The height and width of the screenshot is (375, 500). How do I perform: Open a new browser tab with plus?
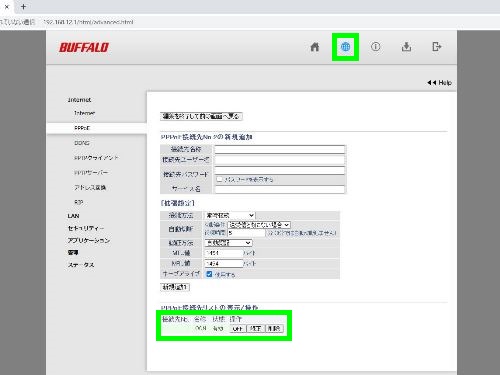point(23,6)
